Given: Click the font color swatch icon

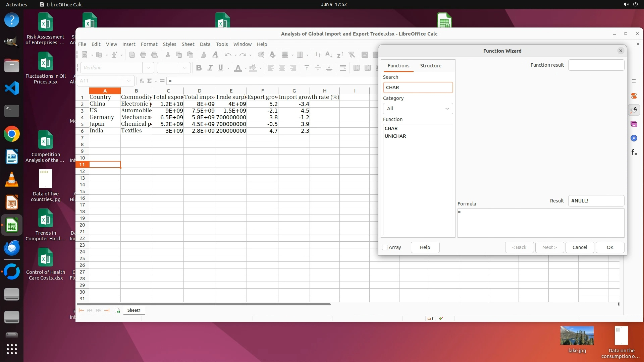Looking at the screenshot, I should (x=238, y=68).
